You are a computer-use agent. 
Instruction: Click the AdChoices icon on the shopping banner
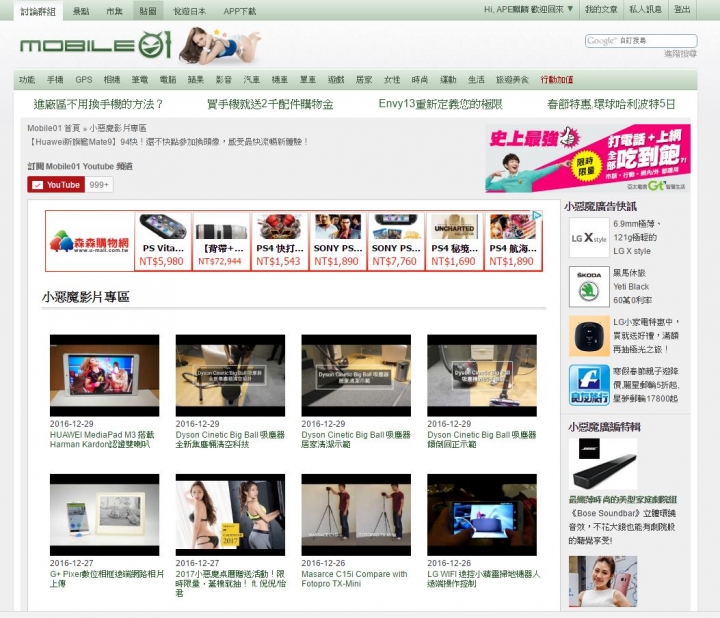(x=536, y=215)
